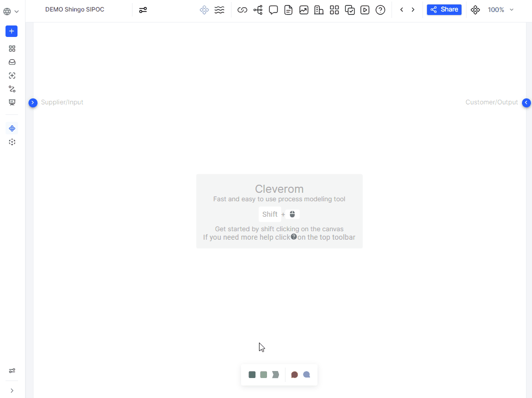Click the Cleverom heading in welcome card
The image size is (532, 398).
tap(279, 189)
